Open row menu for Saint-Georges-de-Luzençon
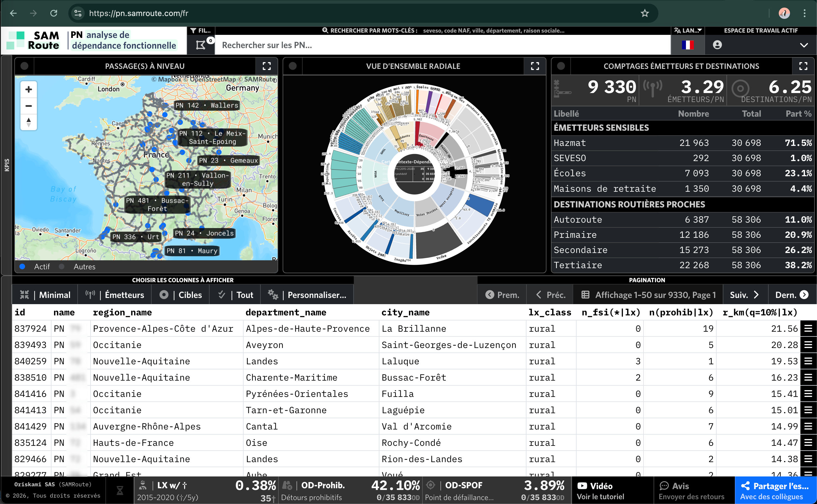This screenshot has height=504, width=817. click(x=808, y=345)
